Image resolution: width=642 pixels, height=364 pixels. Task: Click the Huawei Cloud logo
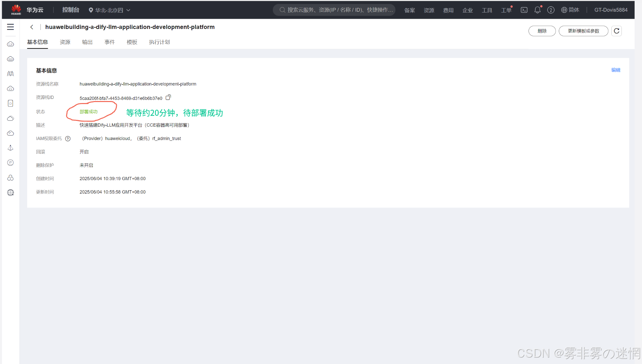click(16, 10)
